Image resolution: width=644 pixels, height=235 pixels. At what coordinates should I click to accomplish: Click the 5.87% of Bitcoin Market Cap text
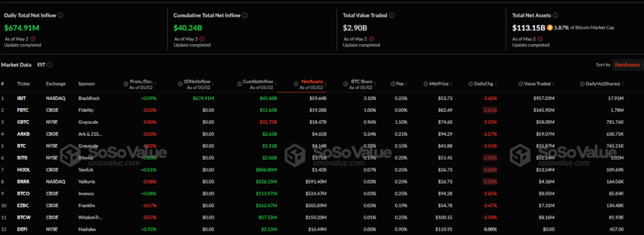584,28
